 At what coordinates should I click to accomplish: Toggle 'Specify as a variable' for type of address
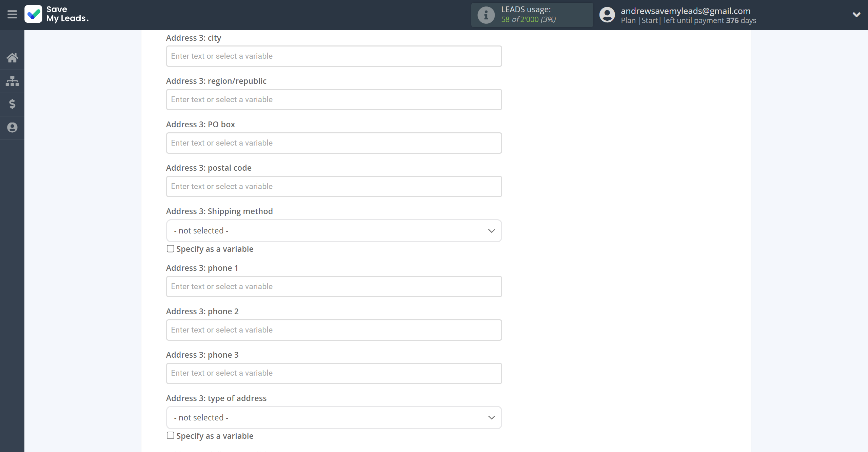tap(171, 435)
